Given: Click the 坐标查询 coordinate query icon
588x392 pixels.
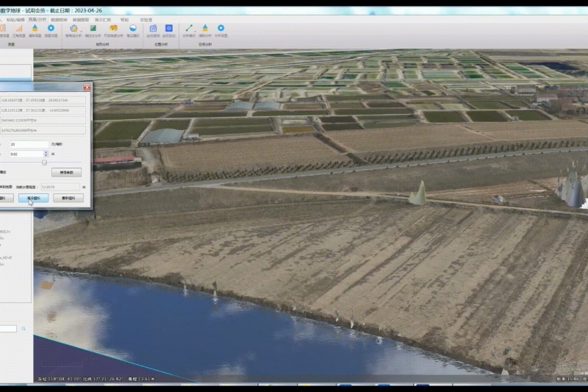Looking at the screenshot, I should 153,29.
